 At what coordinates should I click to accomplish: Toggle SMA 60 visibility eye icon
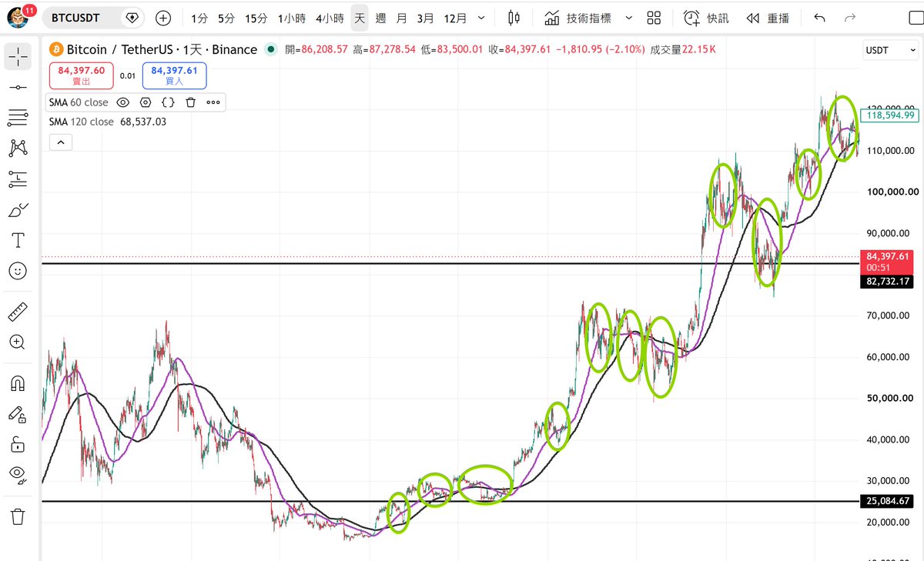(x=122, y=102)
